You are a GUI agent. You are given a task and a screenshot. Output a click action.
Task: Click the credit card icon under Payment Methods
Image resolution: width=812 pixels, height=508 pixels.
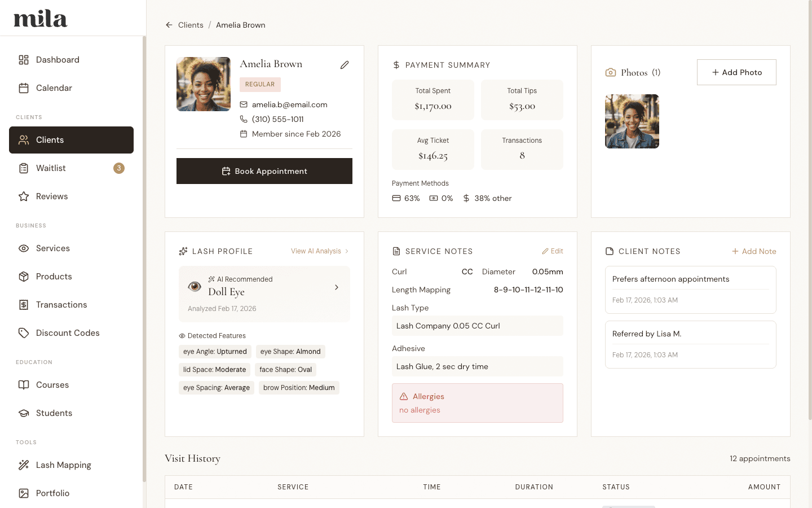(x=396, y=198)
